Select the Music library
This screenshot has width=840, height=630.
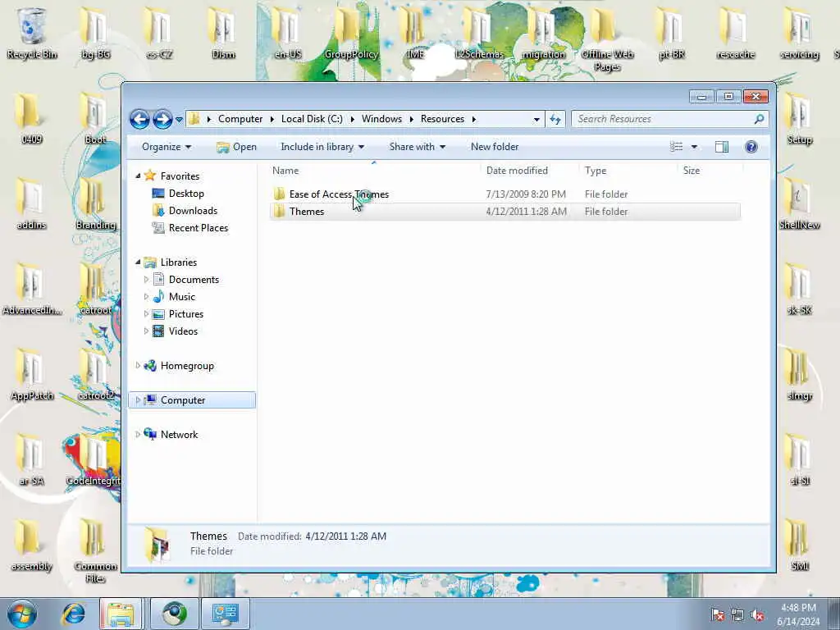point(181,297)
